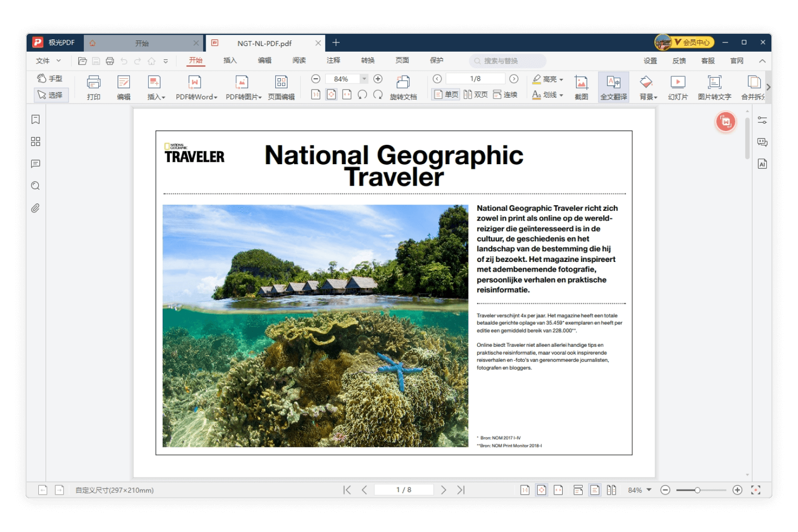This screenshot has width=798, height=532.
Task: Click the 搜索与替换 search field
Action: click(507, 61)
